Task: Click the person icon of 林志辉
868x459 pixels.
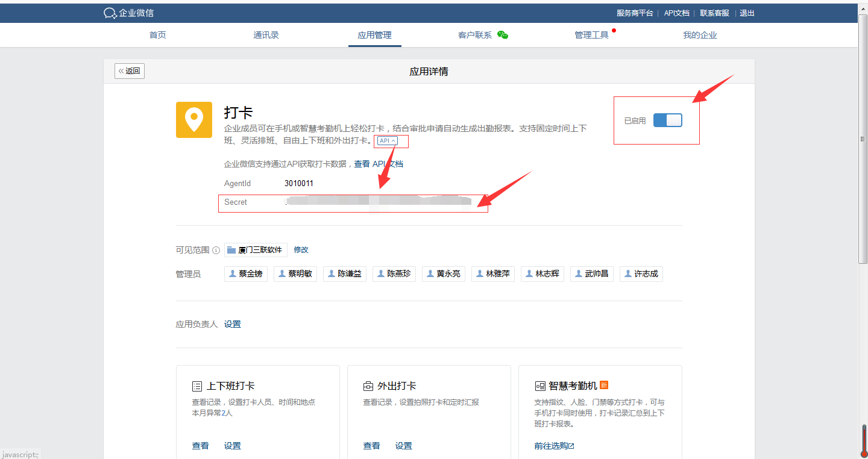Action: (x=529, y=273)
